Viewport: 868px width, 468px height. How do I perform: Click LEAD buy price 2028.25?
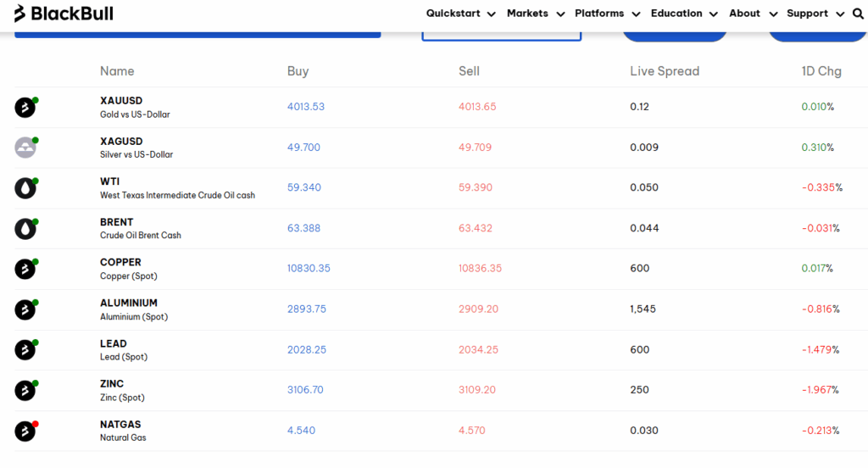tap(307, 350)
